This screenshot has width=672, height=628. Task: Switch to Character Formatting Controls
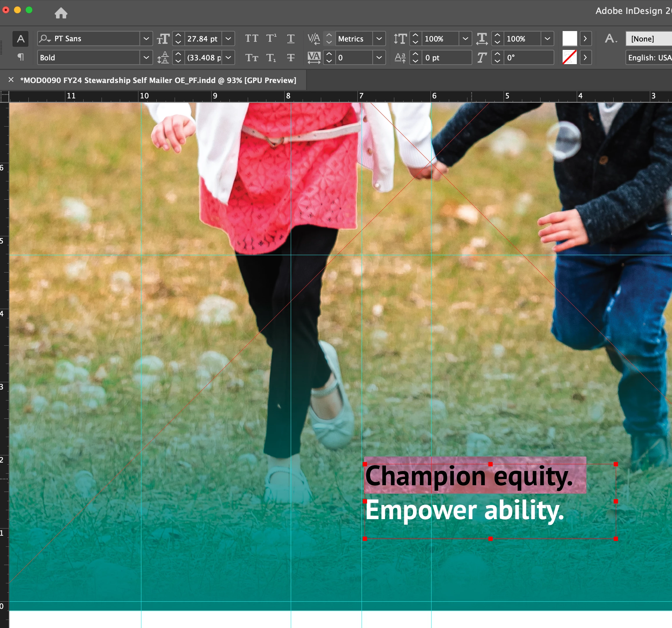[21, 39]
